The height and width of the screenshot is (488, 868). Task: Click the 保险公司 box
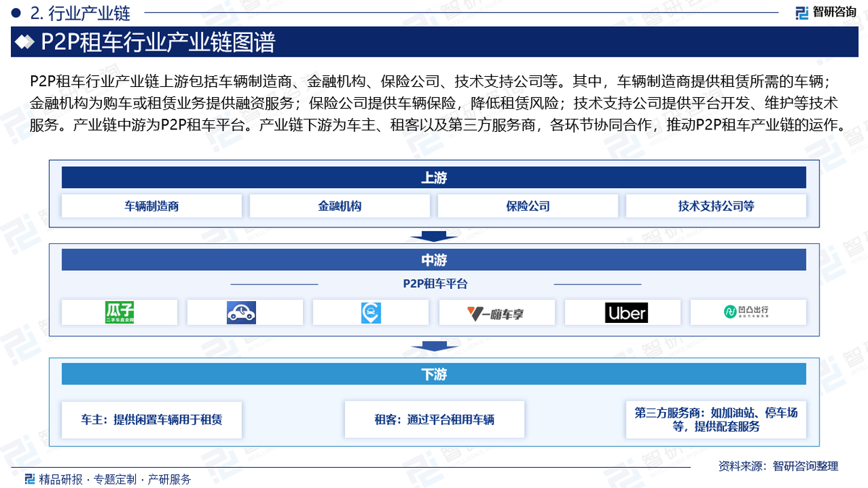(x=528, y=206)
